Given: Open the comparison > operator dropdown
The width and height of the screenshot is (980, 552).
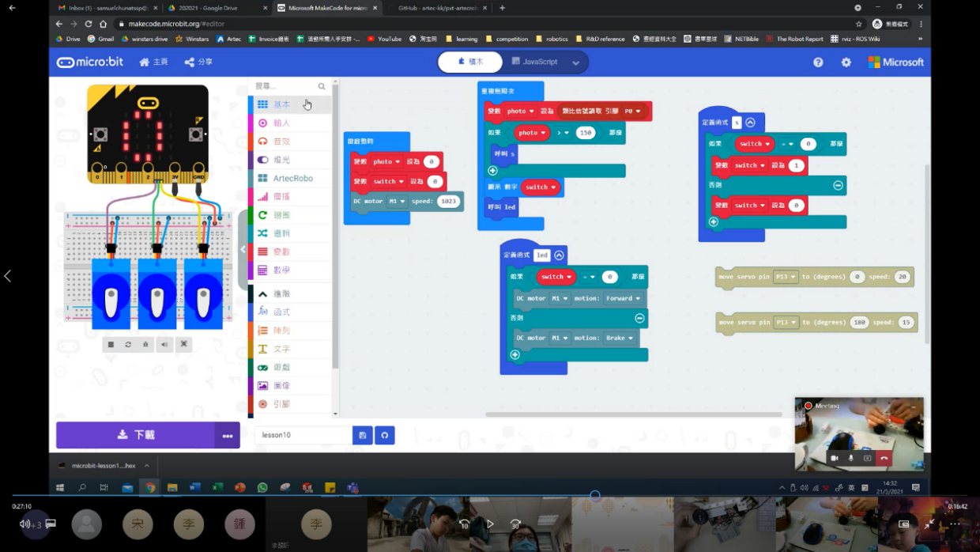Looking at the screenshot, I should [563, 133].
